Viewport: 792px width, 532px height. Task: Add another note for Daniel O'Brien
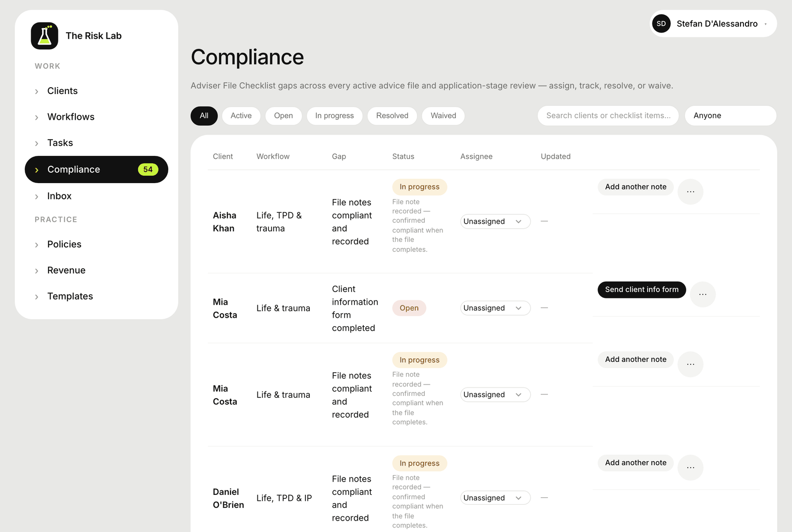tap(636, 463)
